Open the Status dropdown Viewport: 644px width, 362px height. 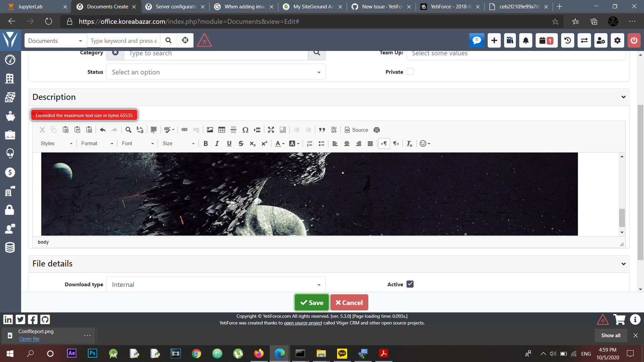pos(216,72)
